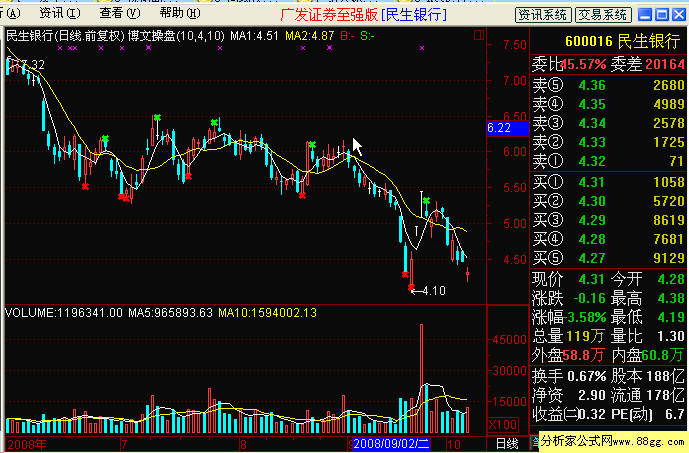Image resolution: width=689 pixels, height=453 pixels.
Task: Click the 2008年 axis label
Action: coord(27,444)
